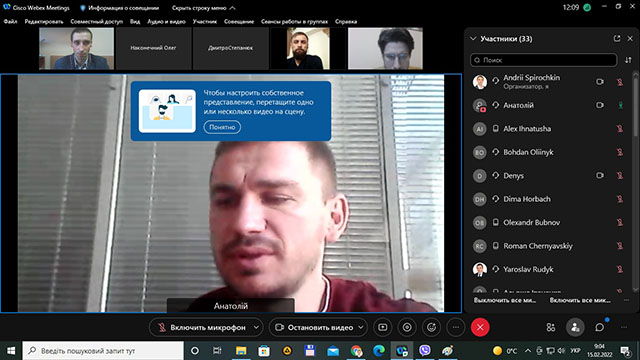Toggle Анатолій's green microphone icon
This screenshot has width=640, height=360.
[620, 105]
